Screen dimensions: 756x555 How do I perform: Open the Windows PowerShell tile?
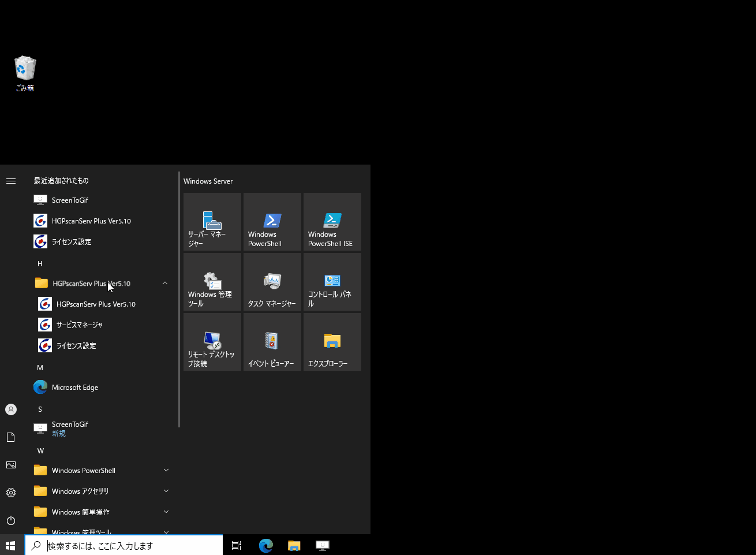[x=272, y=222]
